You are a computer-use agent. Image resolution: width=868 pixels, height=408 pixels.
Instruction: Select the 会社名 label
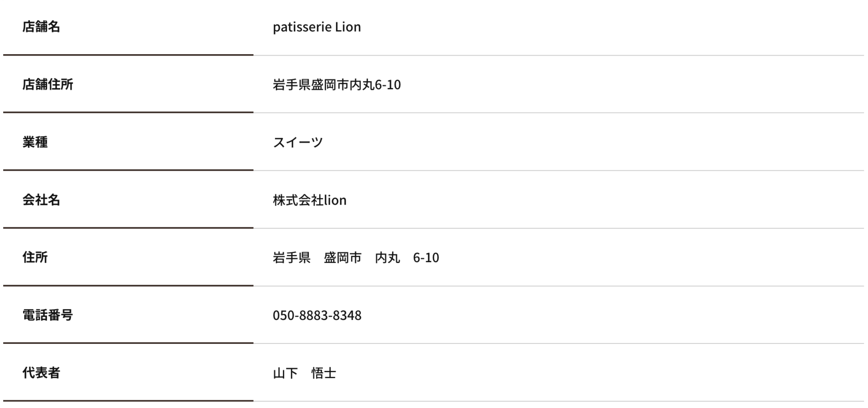[x=41, y=200]
